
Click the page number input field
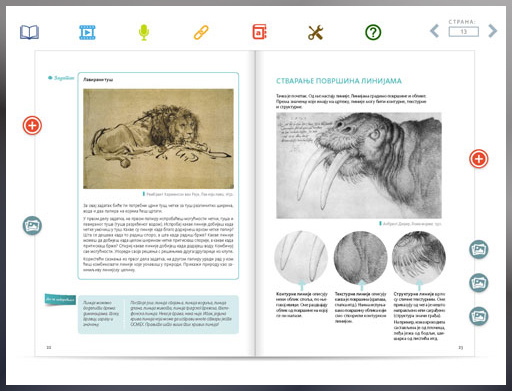(464, 32)
